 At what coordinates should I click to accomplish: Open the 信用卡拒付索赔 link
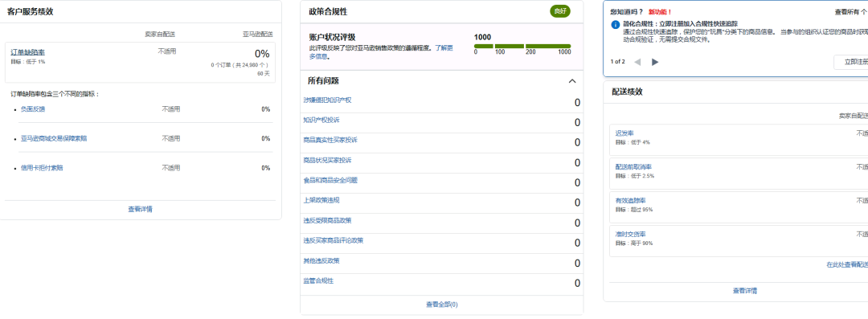click(x=42, y=168)
